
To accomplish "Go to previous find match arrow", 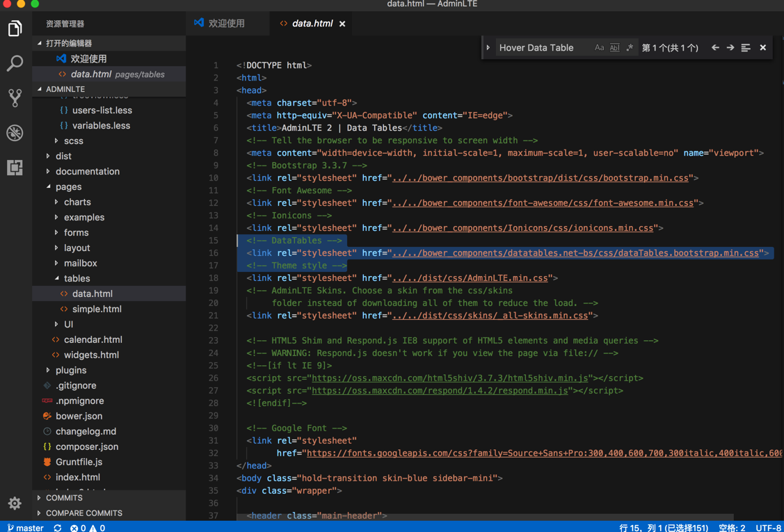I will click(715, 48).
